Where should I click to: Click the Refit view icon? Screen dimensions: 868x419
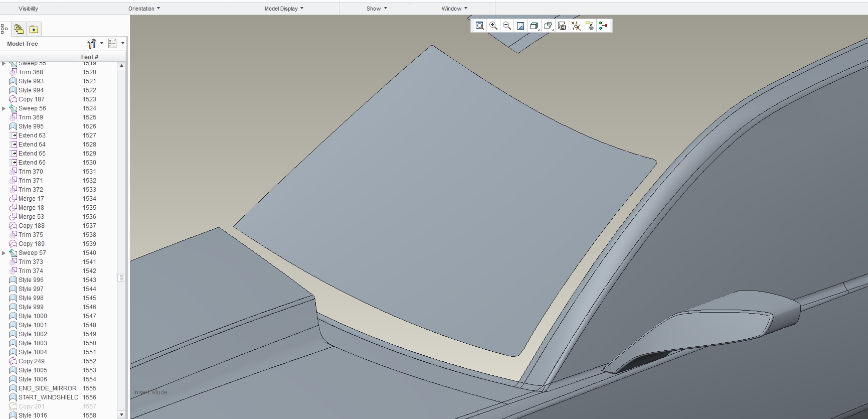pyautogui.click(x=479, y=26)
